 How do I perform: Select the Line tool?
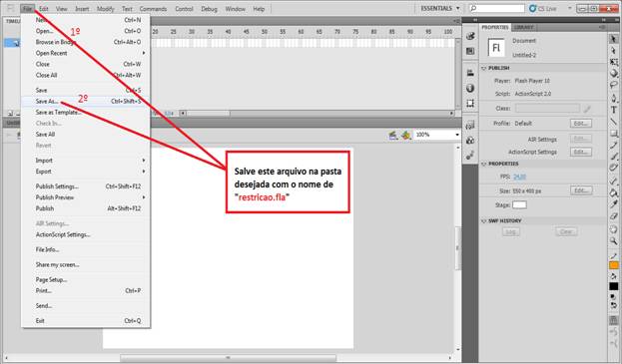click(x=614, y=122)
